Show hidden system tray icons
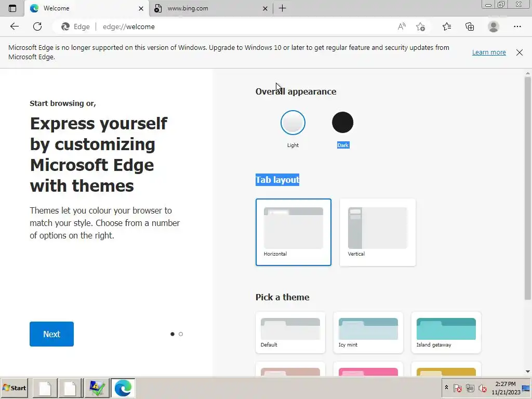This screenshot has width=532, height=399. coord(446,388)
